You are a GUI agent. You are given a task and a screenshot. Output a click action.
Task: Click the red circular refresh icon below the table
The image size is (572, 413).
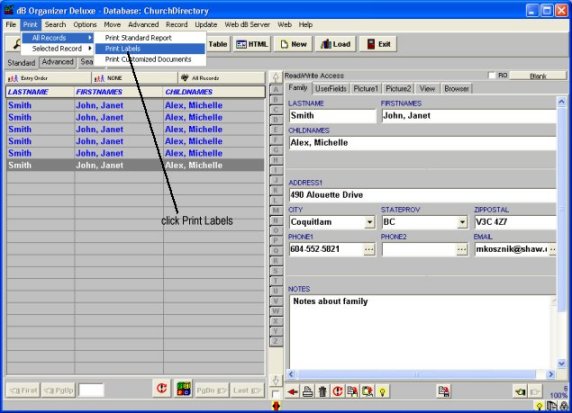click(x=162, y=388)
